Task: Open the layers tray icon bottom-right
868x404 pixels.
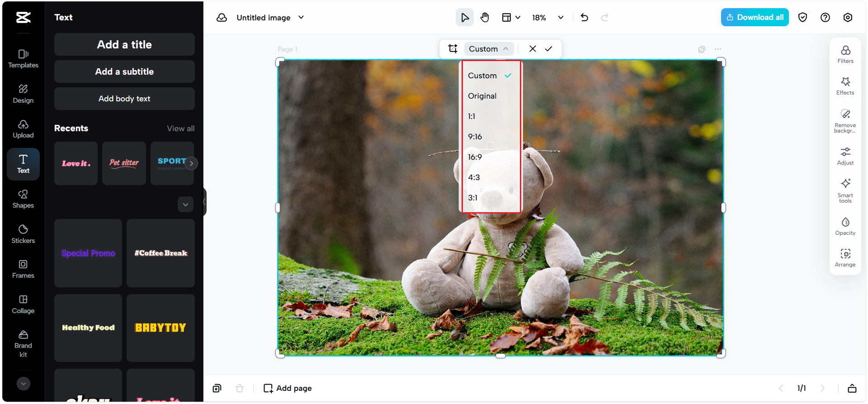Action: [852, 388]
